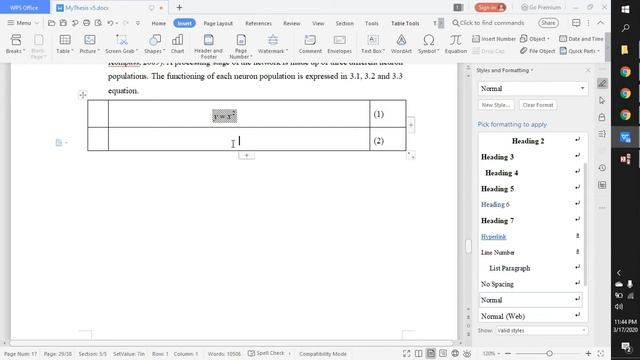Apply the Hyperlink style
The image size is (640, 360).
(x=531, y=236)
